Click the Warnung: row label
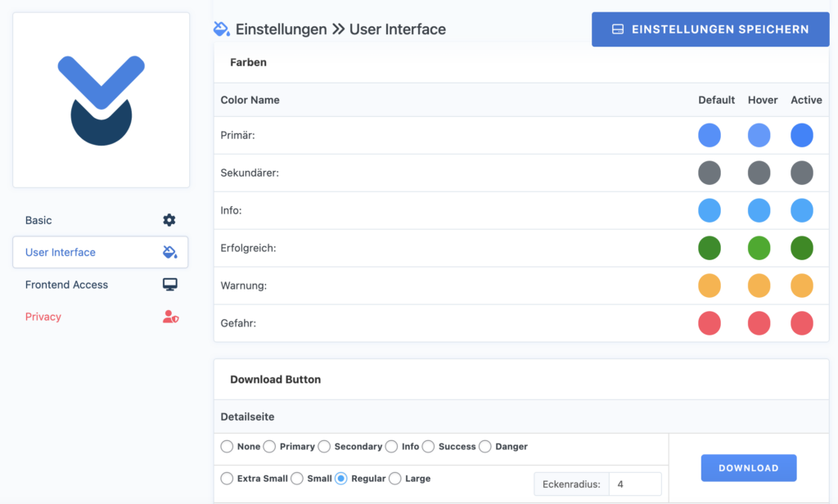This screenshot has width=838, height=504. 244,286
